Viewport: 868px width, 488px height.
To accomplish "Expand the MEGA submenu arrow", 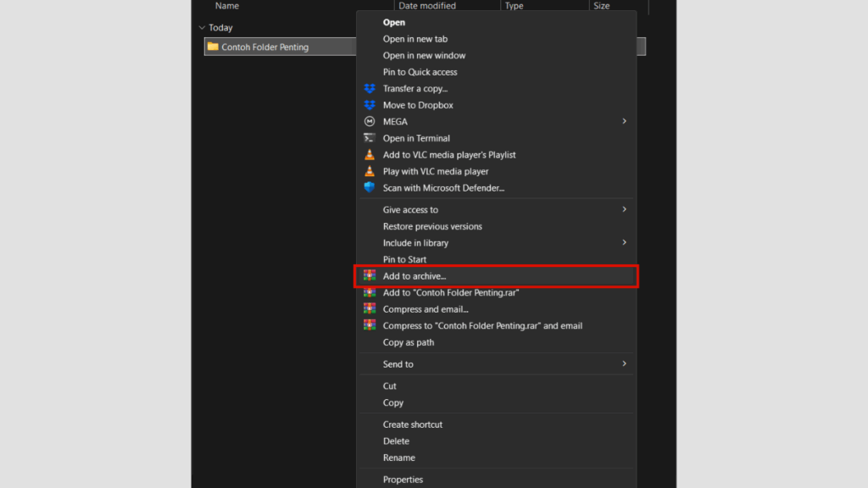I will tap(624, 121).
